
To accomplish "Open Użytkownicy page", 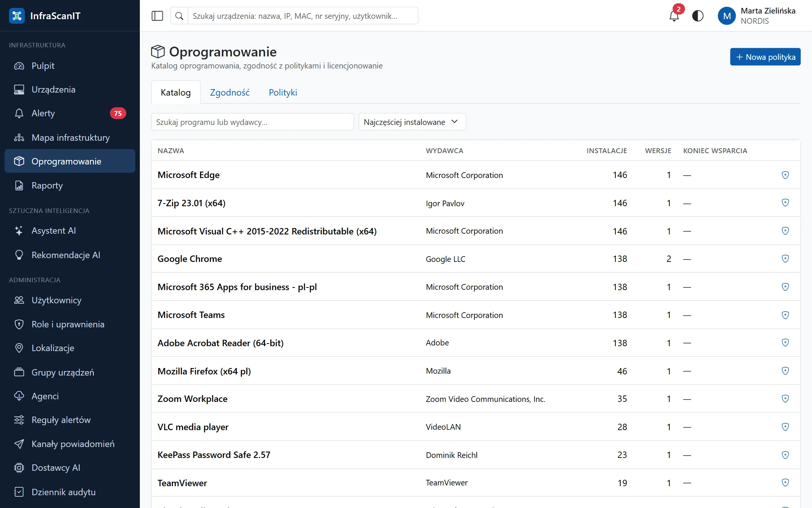I will 70,300.
